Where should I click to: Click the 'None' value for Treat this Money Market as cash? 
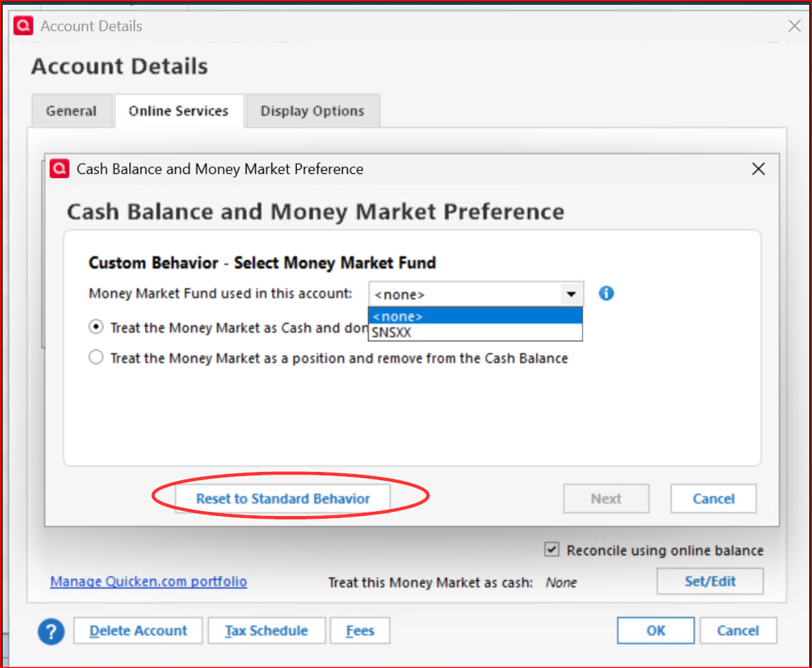coord(561,583)
